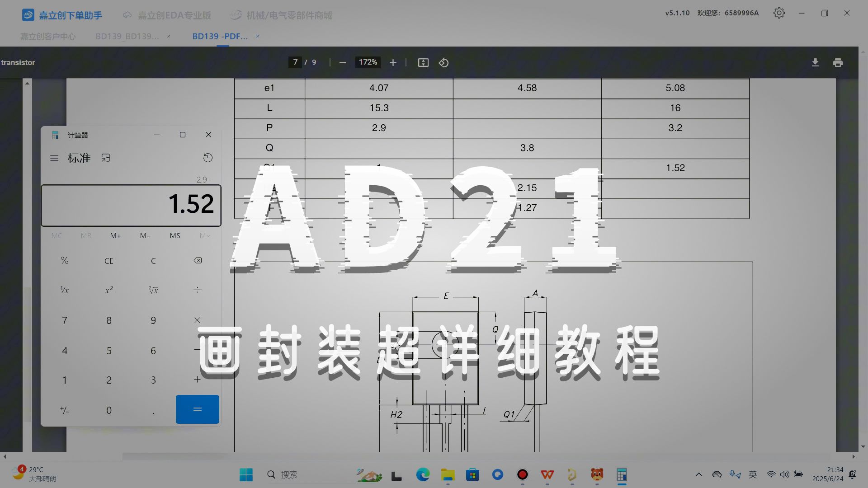Zoom in PDF with plus button
The image size is (868, 488).
393,62
